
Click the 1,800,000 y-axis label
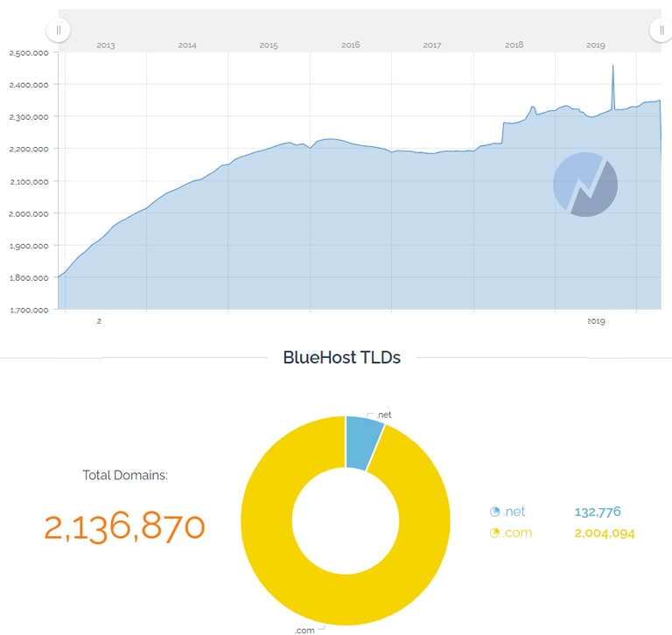29,278
